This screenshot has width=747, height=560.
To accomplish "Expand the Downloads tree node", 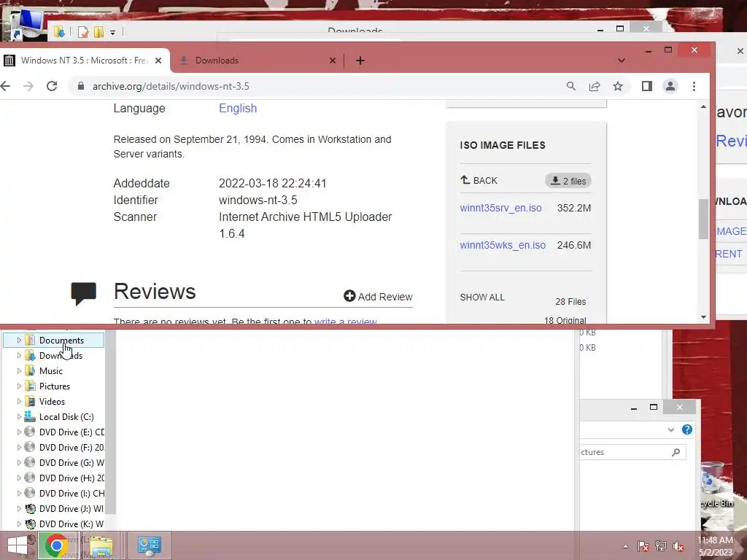I will pyautogui.click(x=19, y=356).
